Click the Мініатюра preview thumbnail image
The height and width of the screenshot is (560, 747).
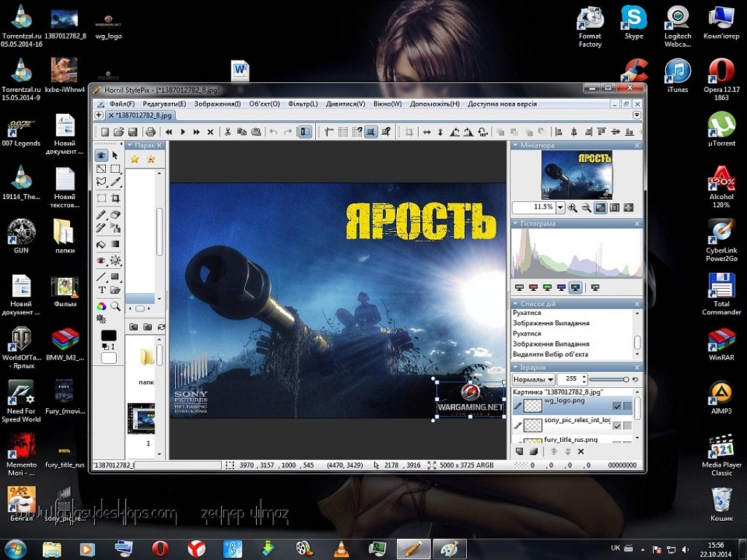point(577,175)
